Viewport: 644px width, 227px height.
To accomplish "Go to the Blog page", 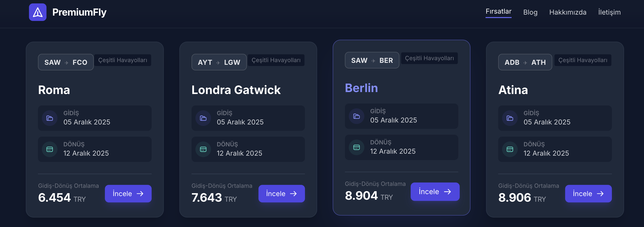I will (530, 12).
